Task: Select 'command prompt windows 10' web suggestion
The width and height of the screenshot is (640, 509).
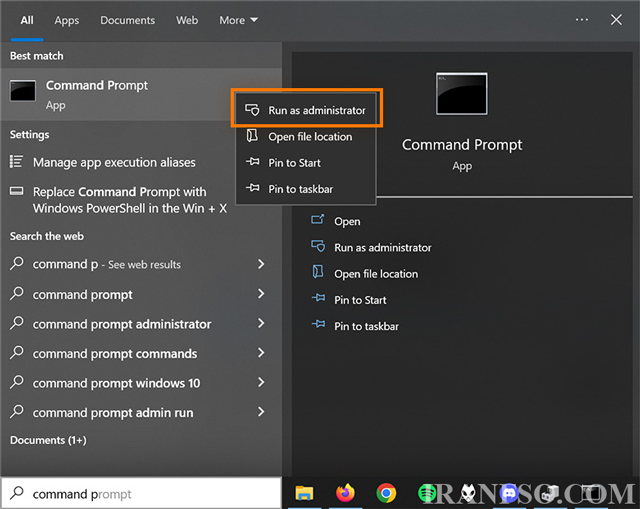Action: (141, 383)
